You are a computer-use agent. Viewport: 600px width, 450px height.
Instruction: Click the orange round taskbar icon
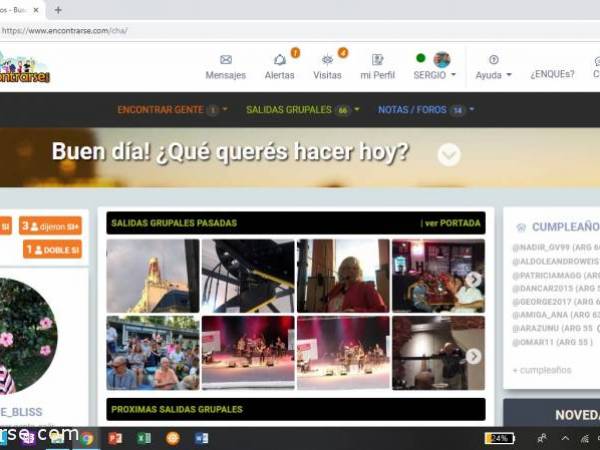pos(173,438)
